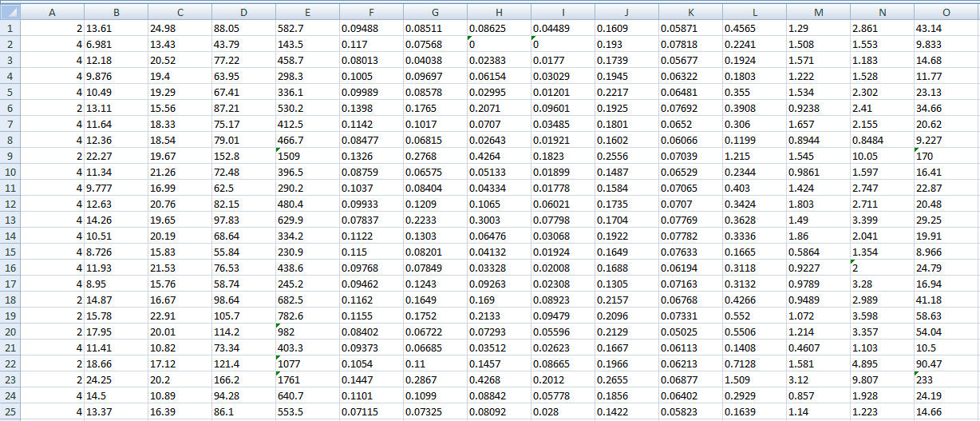Select cell containing 412.5

point(307,124)
